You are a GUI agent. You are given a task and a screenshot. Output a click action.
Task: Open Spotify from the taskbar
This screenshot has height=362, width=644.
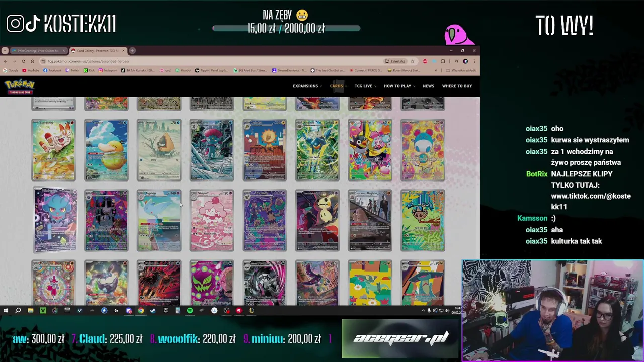(190, 311)
